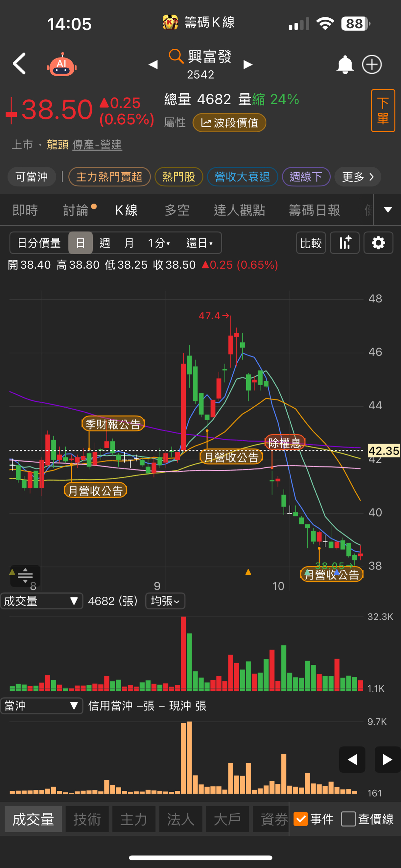Select the bottom 資券 tab
Image resolution: width=401 pixels, height=868 pixels.
pos(271,819)
